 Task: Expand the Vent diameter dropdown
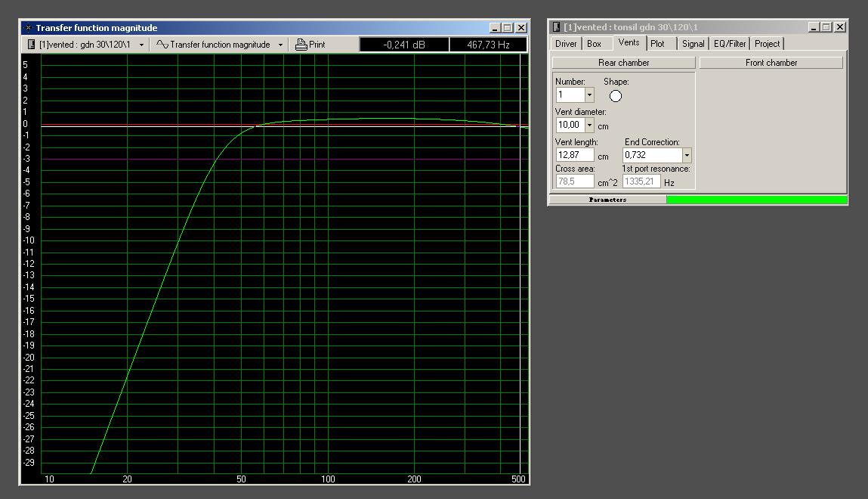[x=589, y=125]
